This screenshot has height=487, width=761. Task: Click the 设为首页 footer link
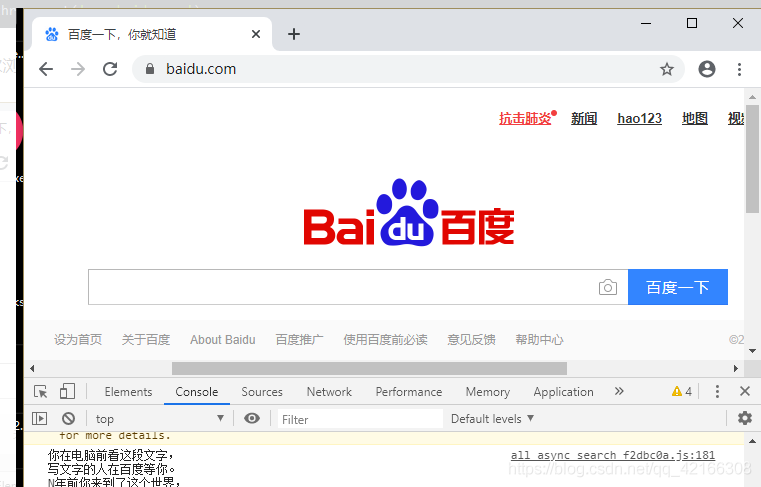tap(78, 339)
